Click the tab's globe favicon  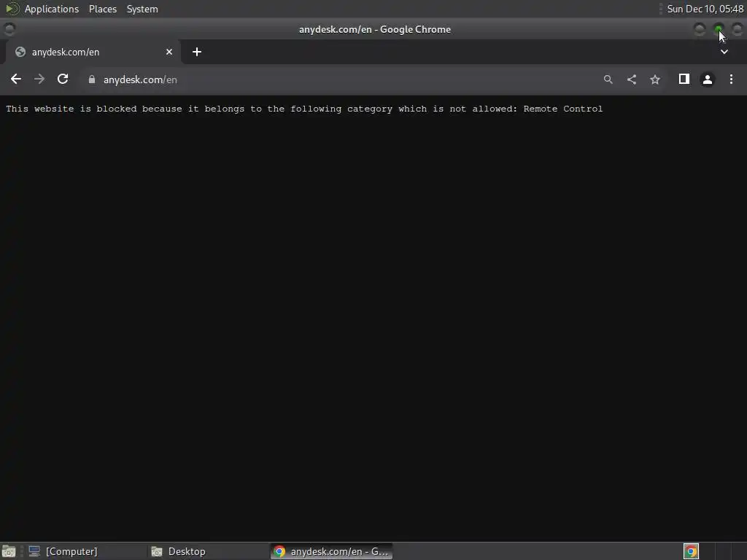pos(20,52)
